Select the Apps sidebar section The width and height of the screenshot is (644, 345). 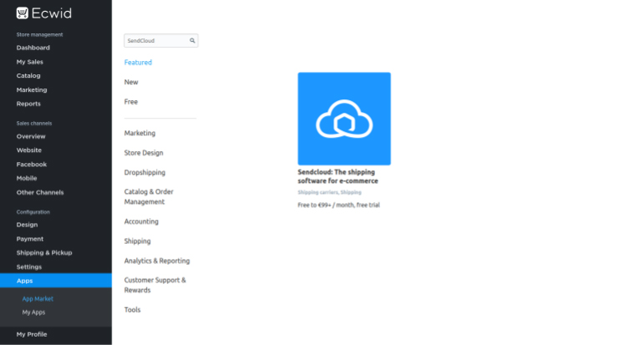[x=56, y=281]
